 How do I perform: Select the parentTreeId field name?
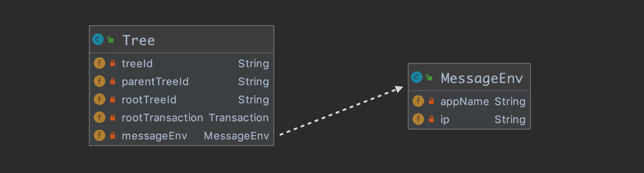155,82
